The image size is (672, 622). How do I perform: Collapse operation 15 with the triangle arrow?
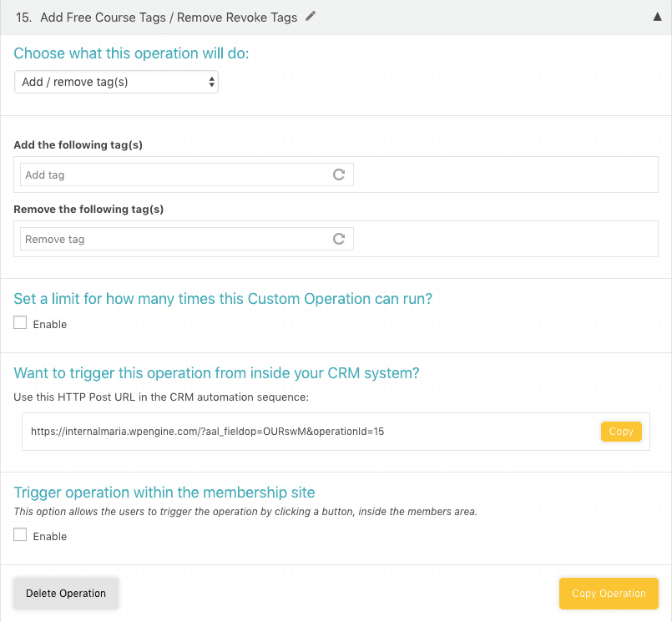(x=658, y=18)
